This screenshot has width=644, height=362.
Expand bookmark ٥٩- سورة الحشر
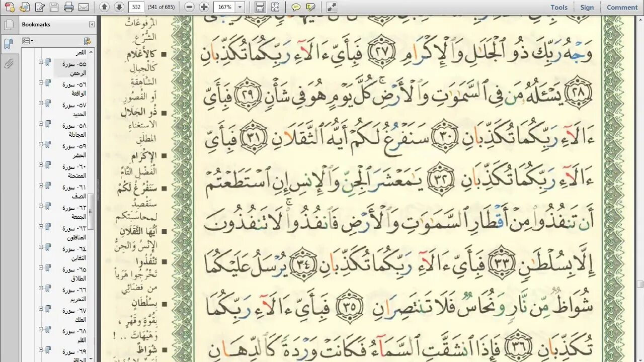pos(41,144)
